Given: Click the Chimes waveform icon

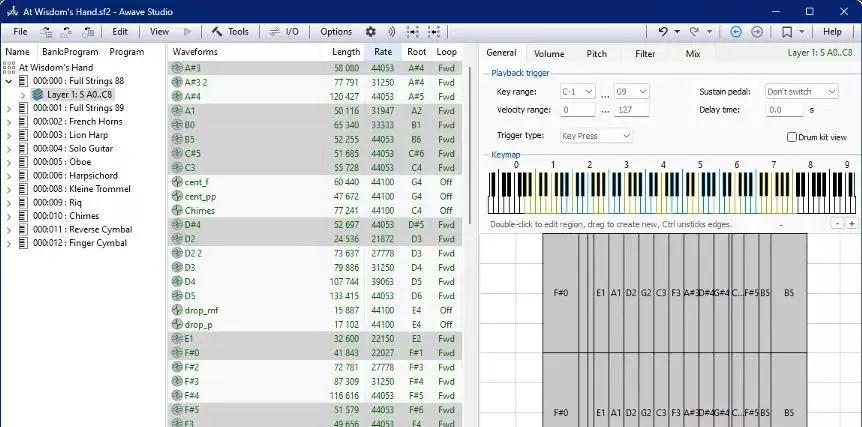Looking at the screenshot, I should coord(176,210).
